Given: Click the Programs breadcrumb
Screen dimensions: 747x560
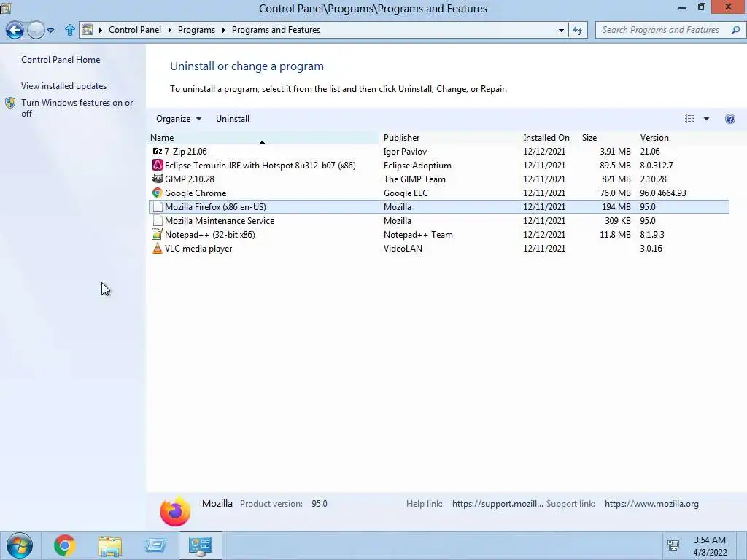Looking at the screenshot, I should [196, 30].
